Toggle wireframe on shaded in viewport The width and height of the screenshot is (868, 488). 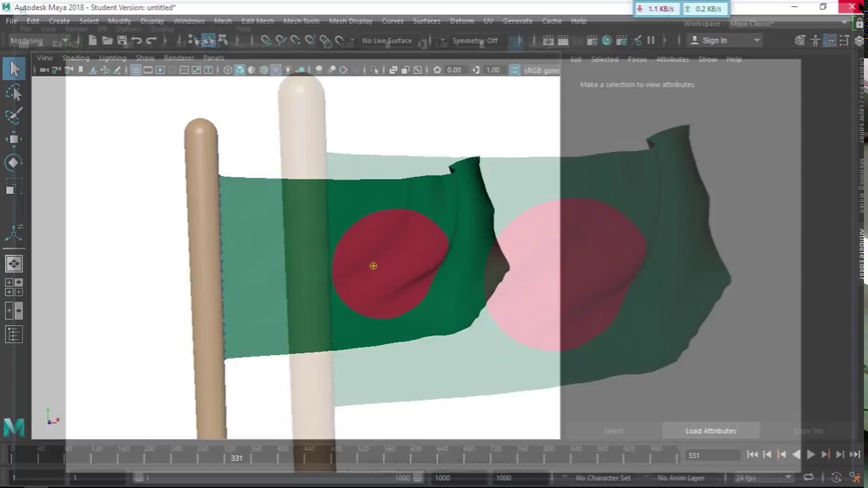pyautogui.click(x=264, y=70)
